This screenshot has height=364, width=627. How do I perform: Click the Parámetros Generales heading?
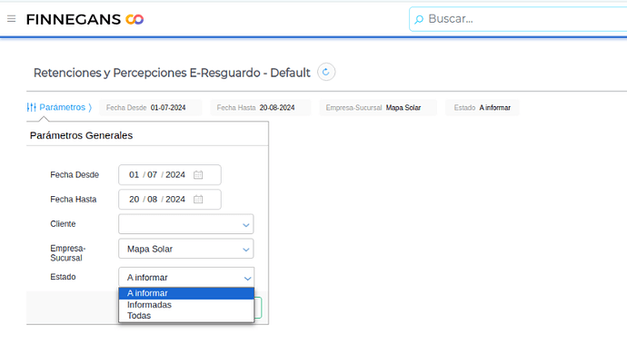[81, 135]
